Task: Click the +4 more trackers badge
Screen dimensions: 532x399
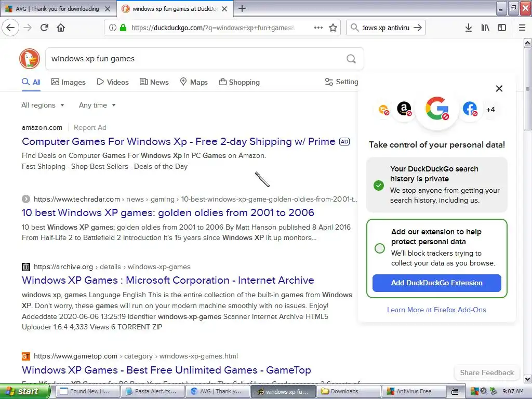Action: click(x=490, y=110)
